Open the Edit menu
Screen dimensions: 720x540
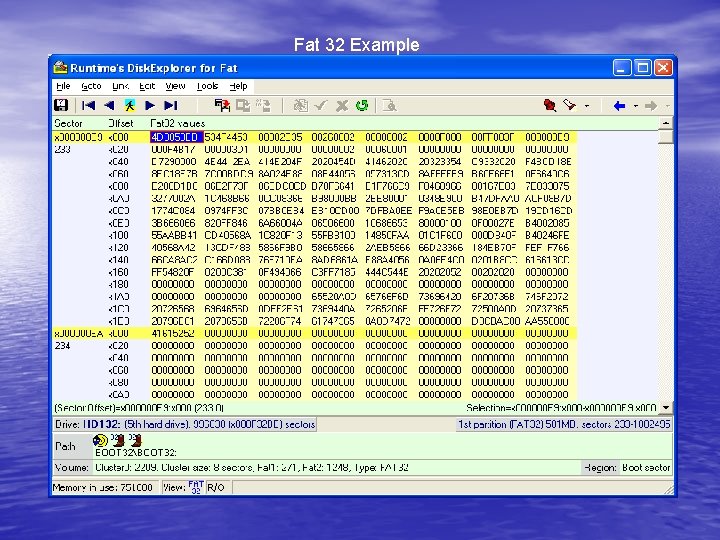147,86
